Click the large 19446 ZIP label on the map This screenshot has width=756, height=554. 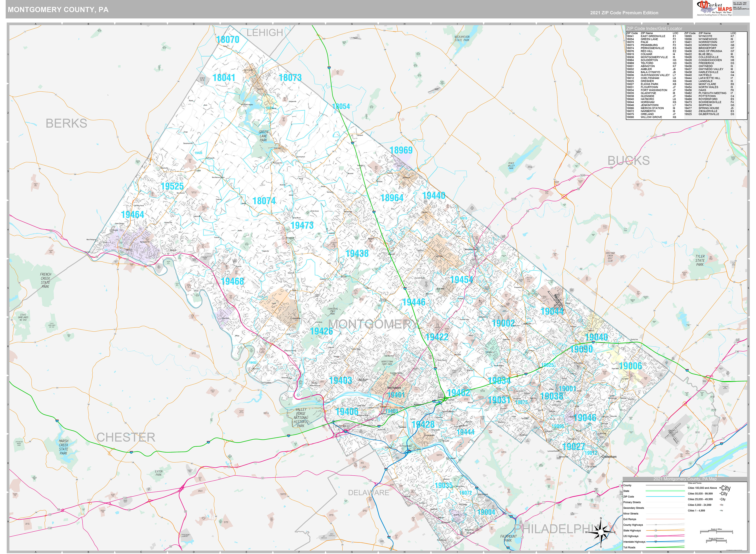[414, 302]
